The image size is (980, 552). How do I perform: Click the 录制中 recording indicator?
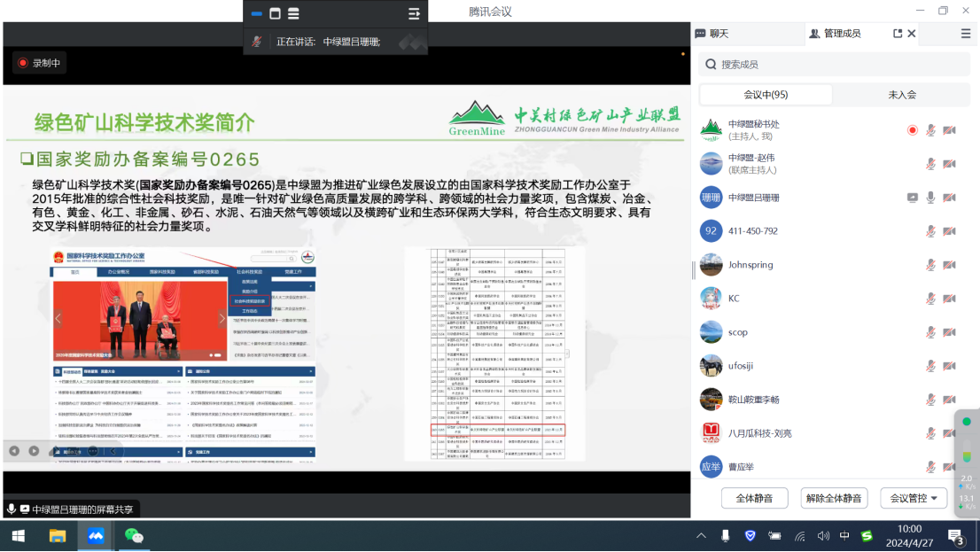point(39,63)
